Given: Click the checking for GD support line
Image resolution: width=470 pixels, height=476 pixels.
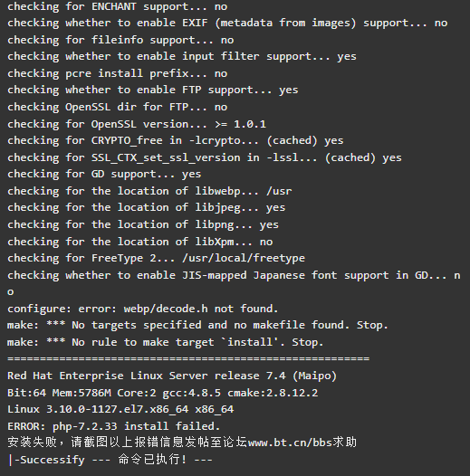Looking at the screenshot, I should tap(104, 175).
